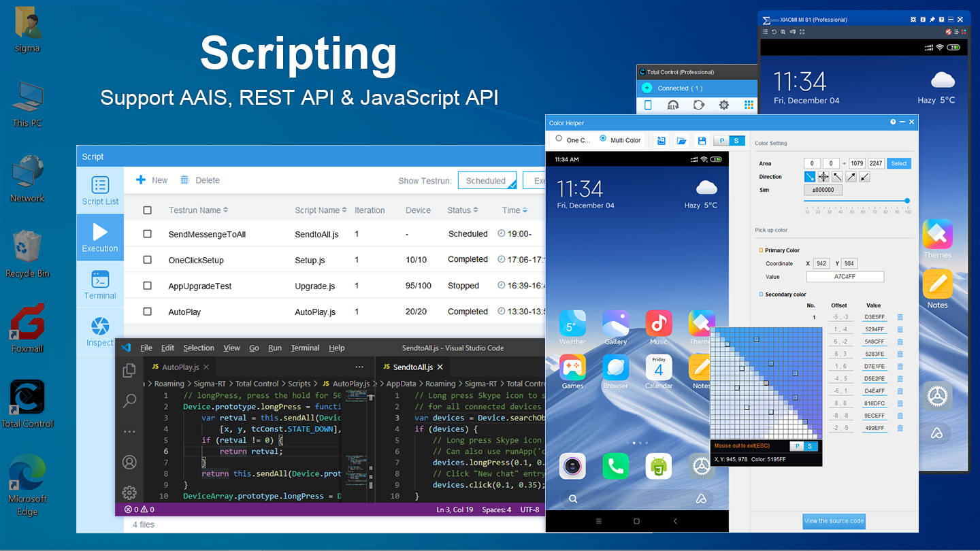
Task: Click Primary Color value A7C4FF field
Action: (845, 277)
